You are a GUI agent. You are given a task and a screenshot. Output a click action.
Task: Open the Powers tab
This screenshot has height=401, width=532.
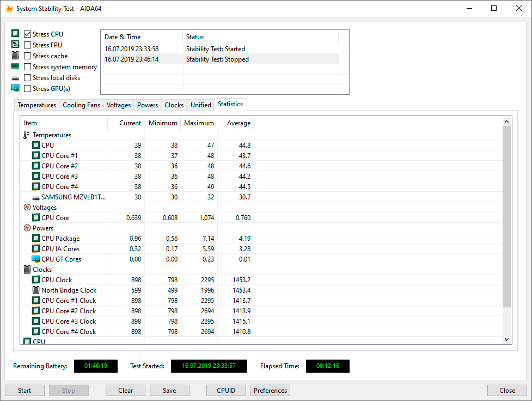[147, 105]
